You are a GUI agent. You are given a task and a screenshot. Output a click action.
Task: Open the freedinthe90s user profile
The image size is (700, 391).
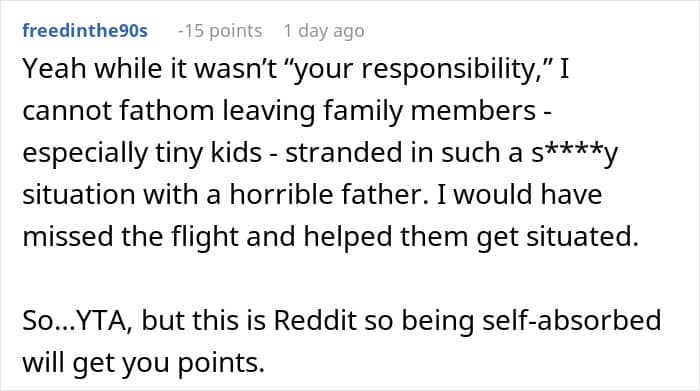click(x=85, y=31)
